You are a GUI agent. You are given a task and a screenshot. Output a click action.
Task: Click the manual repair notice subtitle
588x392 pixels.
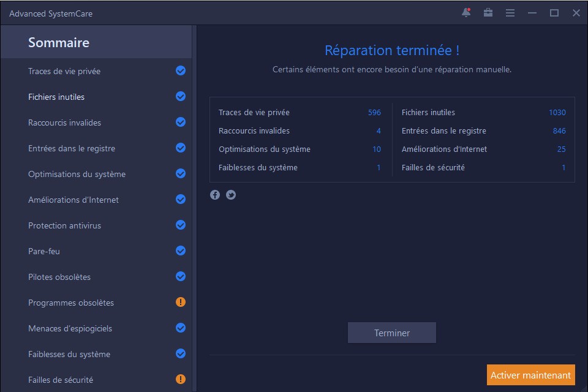pos(392,69)
